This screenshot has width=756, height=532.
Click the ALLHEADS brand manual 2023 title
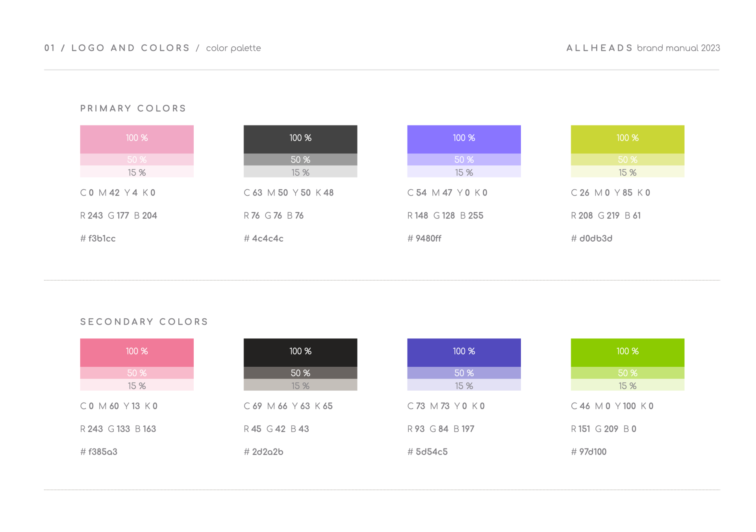tap(643, 48)
